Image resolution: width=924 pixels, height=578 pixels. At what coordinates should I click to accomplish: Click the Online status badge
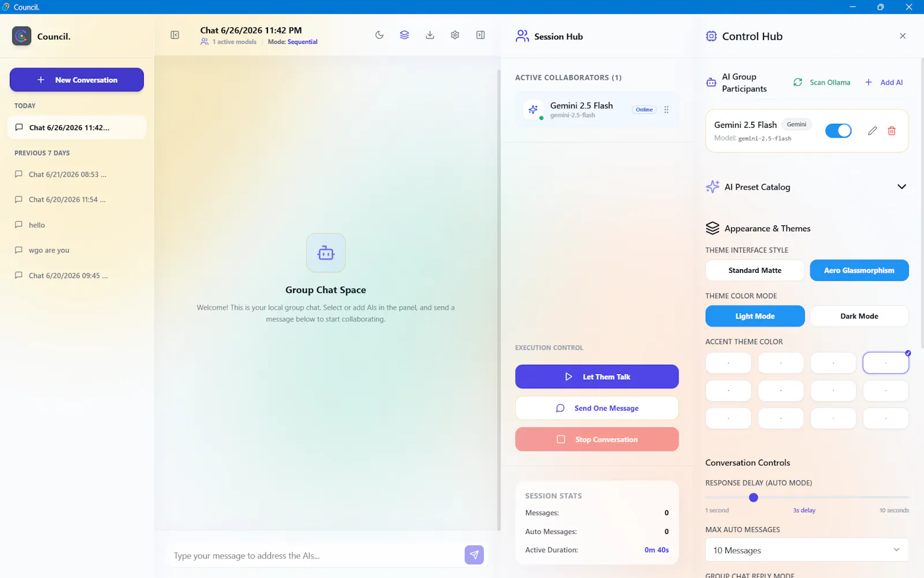point(644,109)
